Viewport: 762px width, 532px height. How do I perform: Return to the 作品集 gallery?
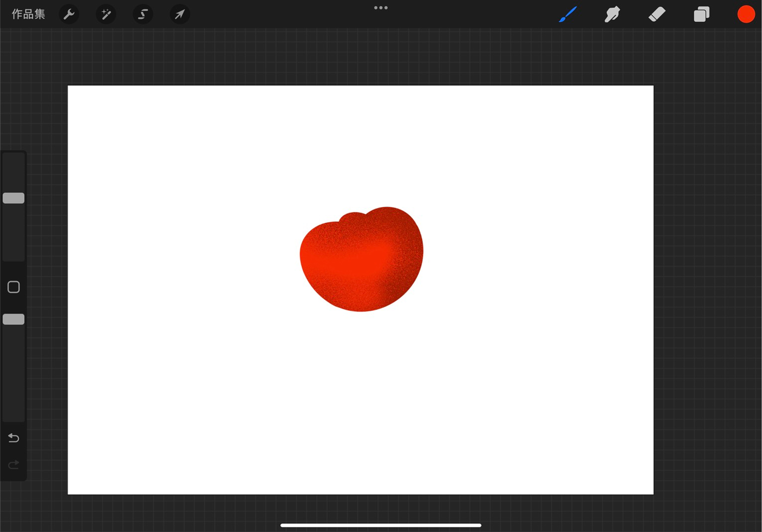tap(28, 14)
